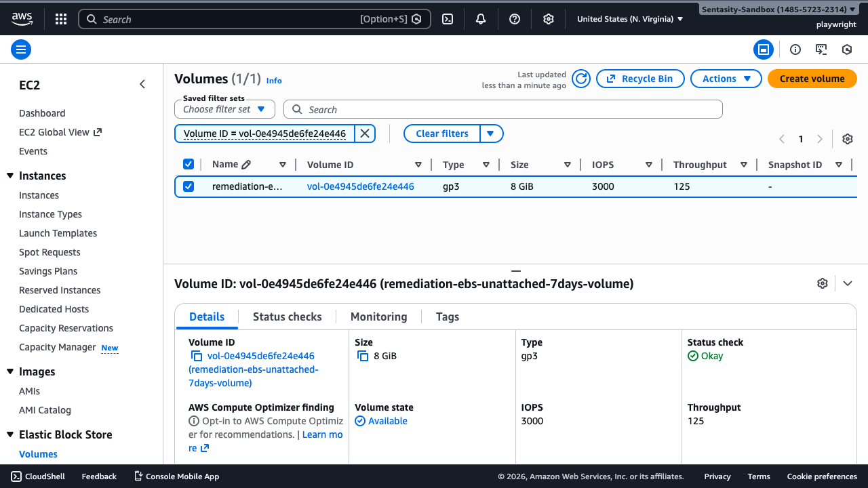Open the vol-0e4945de6fe24e446 link in table

pyautogui.click(x=360, y=186)
